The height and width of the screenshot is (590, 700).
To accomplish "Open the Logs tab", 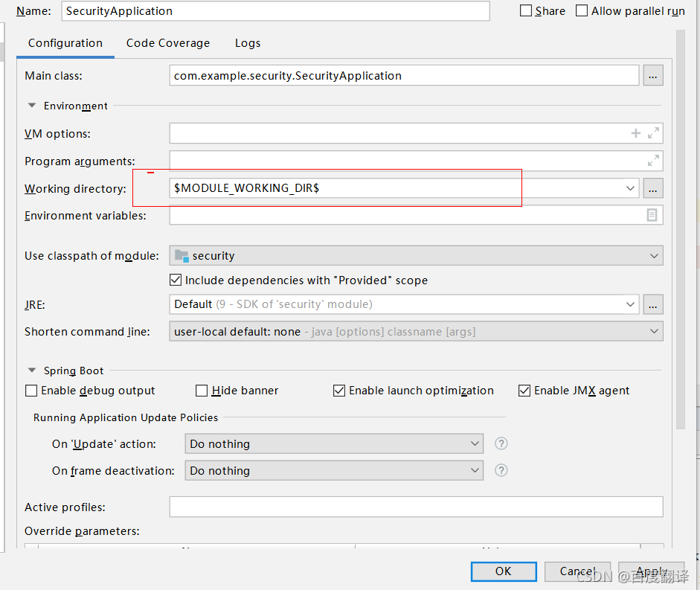I will click(x=248, y=42).
